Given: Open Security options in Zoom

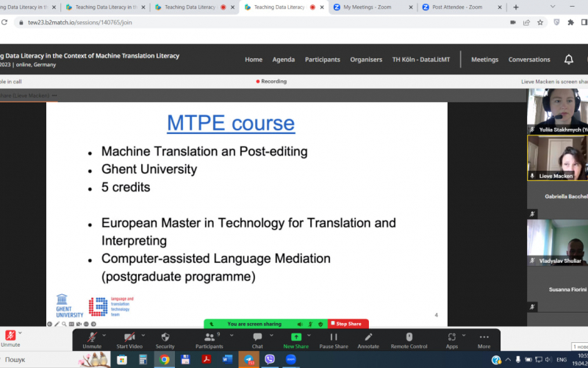Looking at the screenshot, I should tap(165, 341).
